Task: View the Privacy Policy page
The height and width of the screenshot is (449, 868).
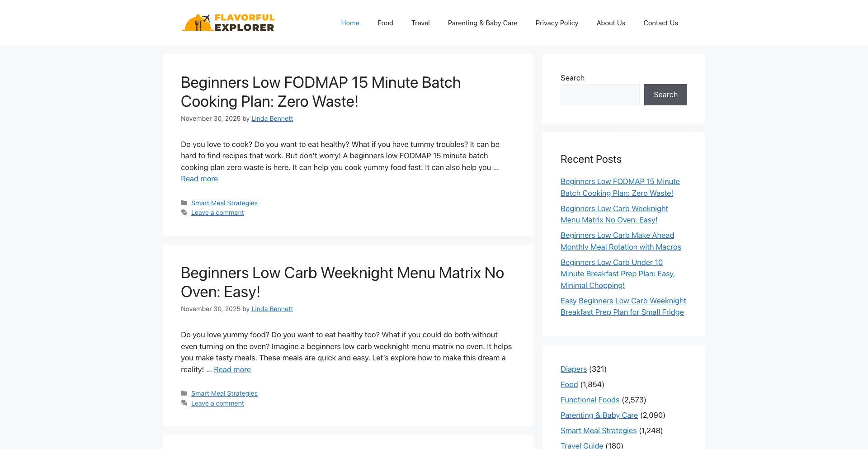Action: (557, 23)
